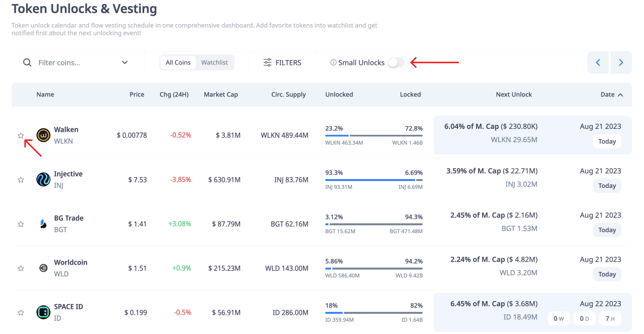Screen dimensions: 644x334
Task: Click Injective's unlocked progress bar
Action: [374, 180]
